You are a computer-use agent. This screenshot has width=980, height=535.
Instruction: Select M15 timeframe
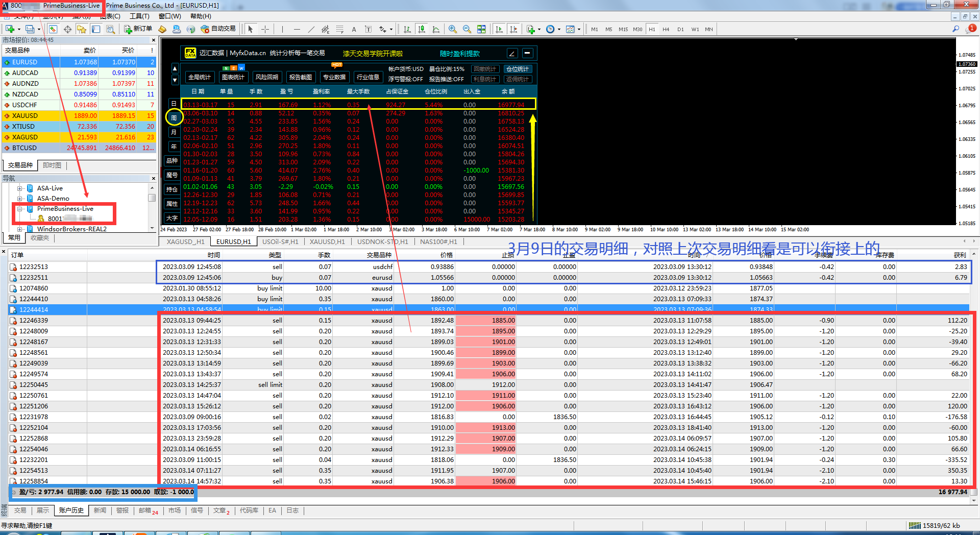point(623,29)
